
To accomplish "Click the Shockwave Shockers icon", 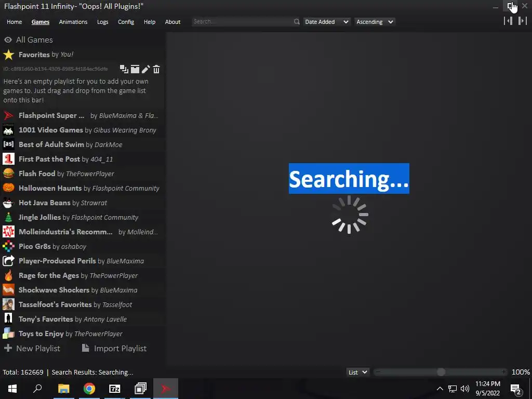I will (x=8, y=290).
